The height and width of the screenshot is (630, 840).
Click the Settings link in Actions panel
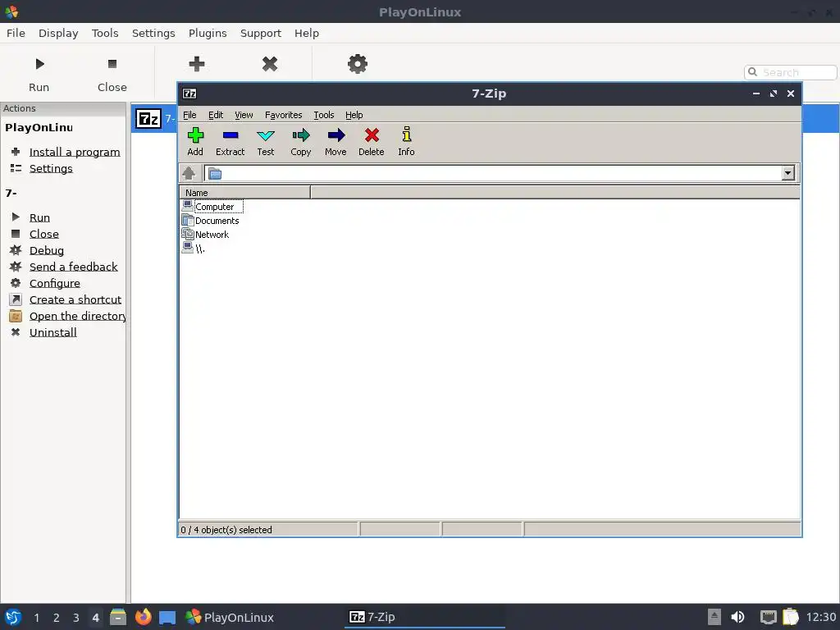point(51,168)
